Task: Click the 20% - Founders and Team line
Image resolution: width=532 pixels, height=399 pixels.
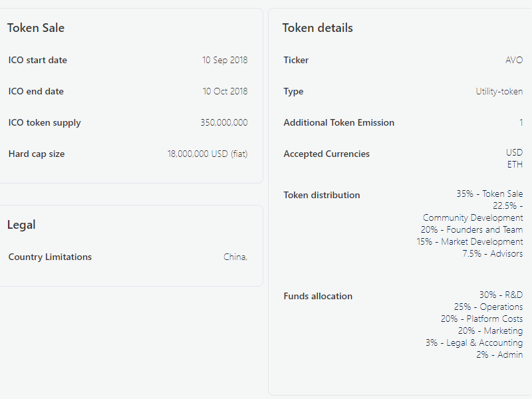Action: (x=471, y=229)
